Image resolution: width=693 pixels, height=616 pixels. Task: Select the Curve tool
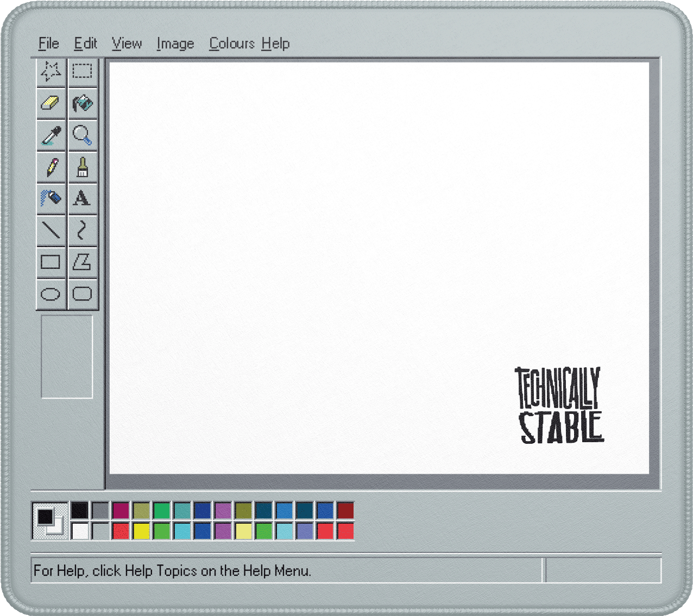click(x=83, y=230)
